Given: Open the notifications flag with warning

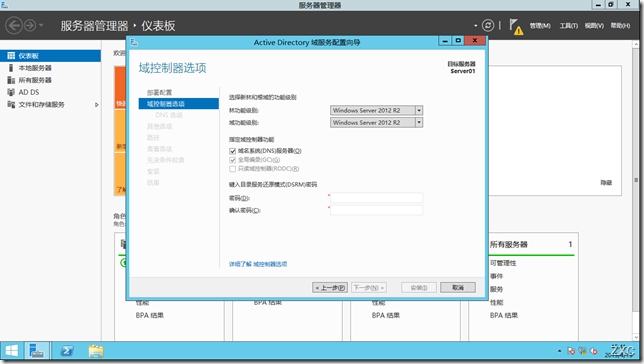Looking at the screenshot, I should point(516,27).
